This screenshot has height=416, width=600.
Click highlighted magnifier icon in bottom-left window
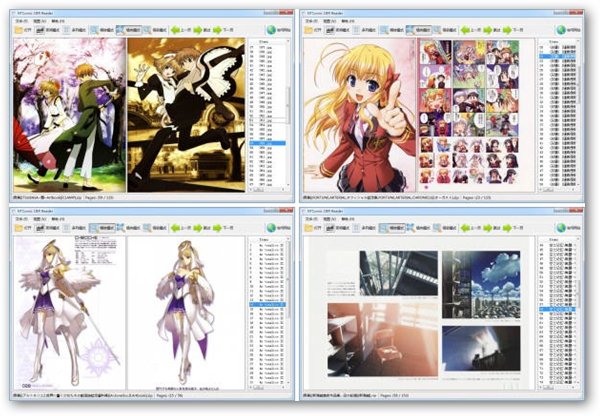tap(94, 228)
